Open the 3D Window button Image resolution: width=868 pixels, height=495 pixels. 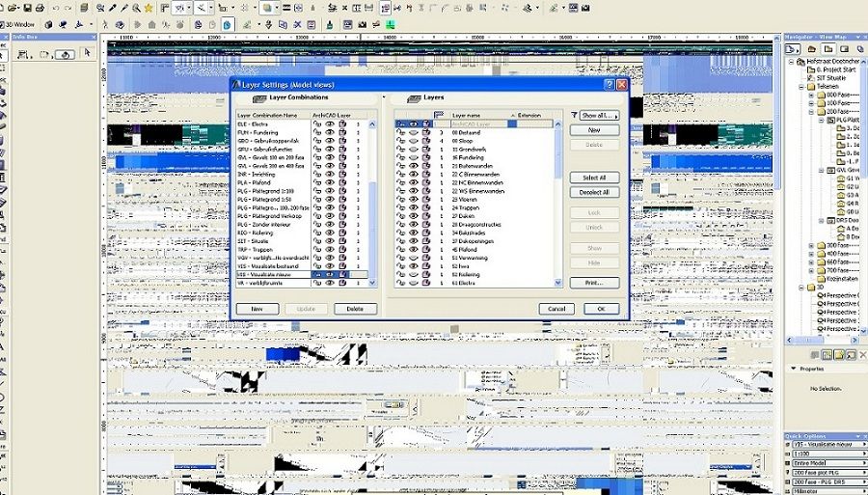(17, 24)
